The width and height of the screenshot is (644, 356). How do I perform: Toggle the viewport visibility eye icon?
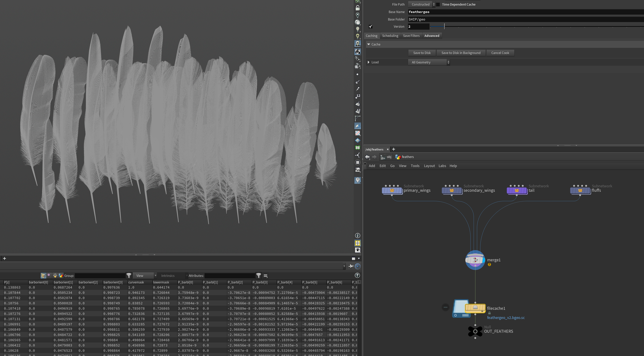357,250
